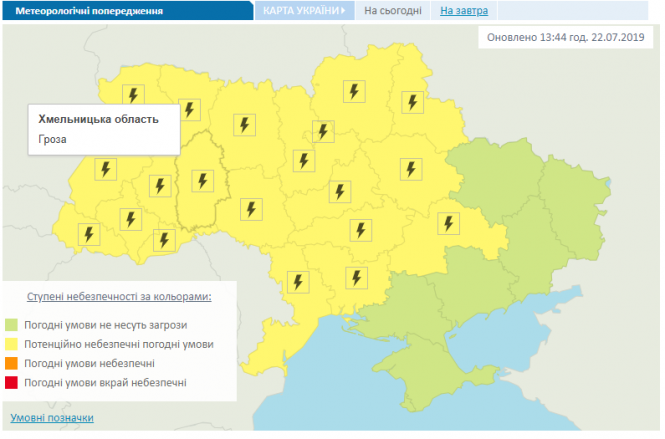The width and height of the screenshot is (665, 439).
Task: Open the На завтра forecast tab
Action: (x=461, y=11)
